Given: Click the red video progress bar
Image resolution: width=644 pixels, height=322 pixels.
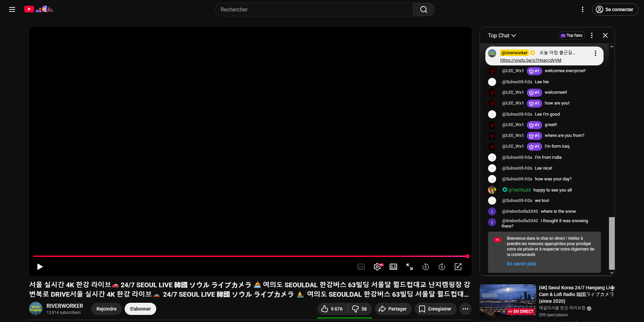Looking at the screenshot, I should click(249, 256).
